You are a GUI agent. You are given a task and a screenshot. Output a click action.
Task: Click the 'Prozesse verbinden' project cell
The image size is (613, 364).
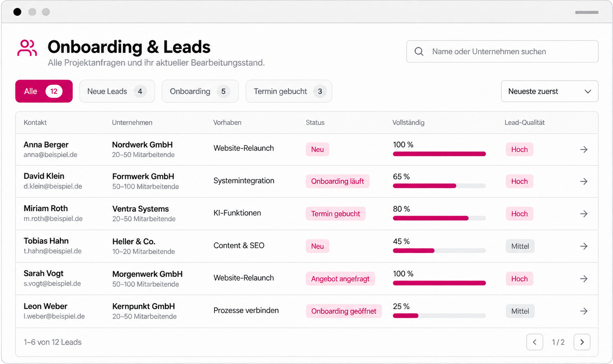[x=246, y=310]
